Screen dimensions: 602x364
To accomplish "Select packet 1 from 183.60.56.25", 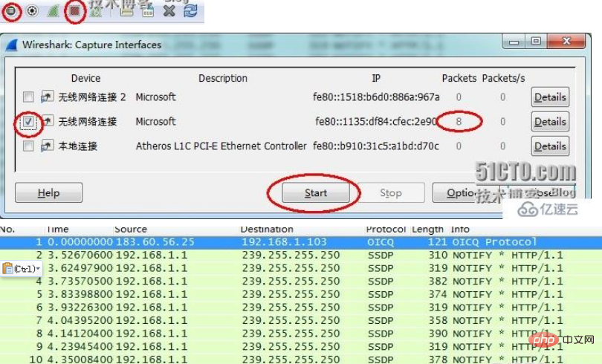I will click(x=301, y=242).
